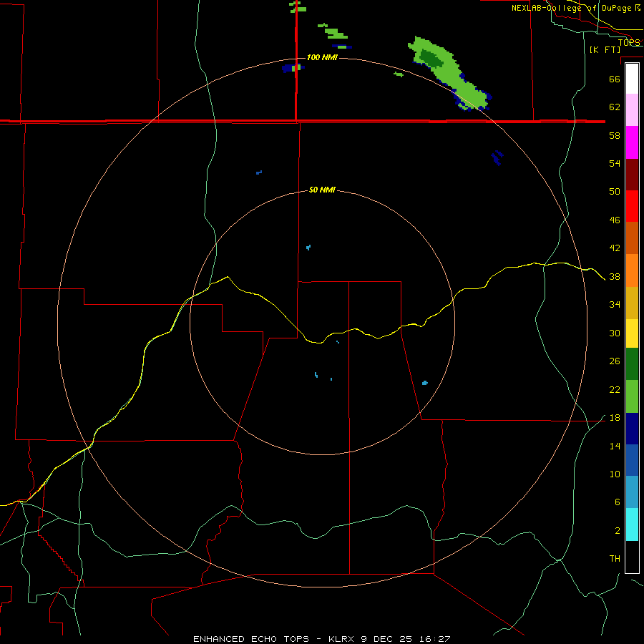This screenshot has height=644, width=644.
Task: Click the medium blue 14 kft legend swatch
Action: [x=632, y=460]
